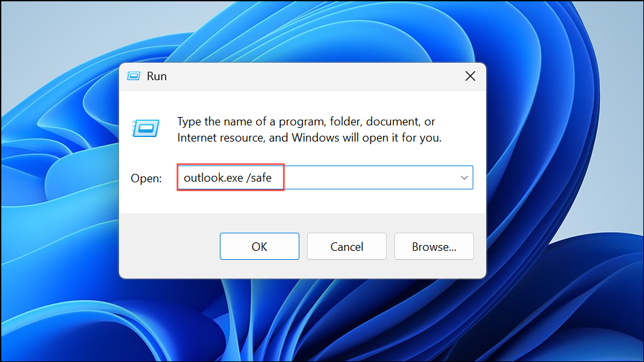The height and width of the screenshot is (362, 644).
Task: Click the small Run icon in title bar
Action: point(133,76)
